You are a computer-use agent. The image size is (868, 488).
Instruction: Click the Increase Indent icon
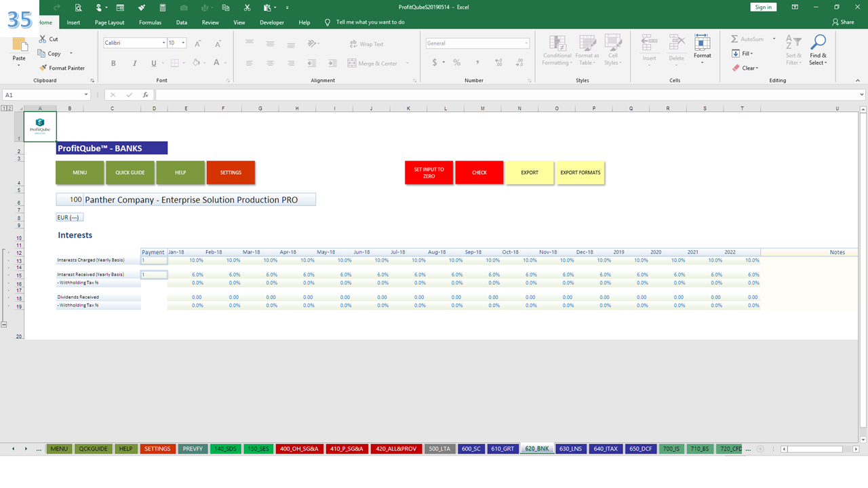(x=332, y=63)
